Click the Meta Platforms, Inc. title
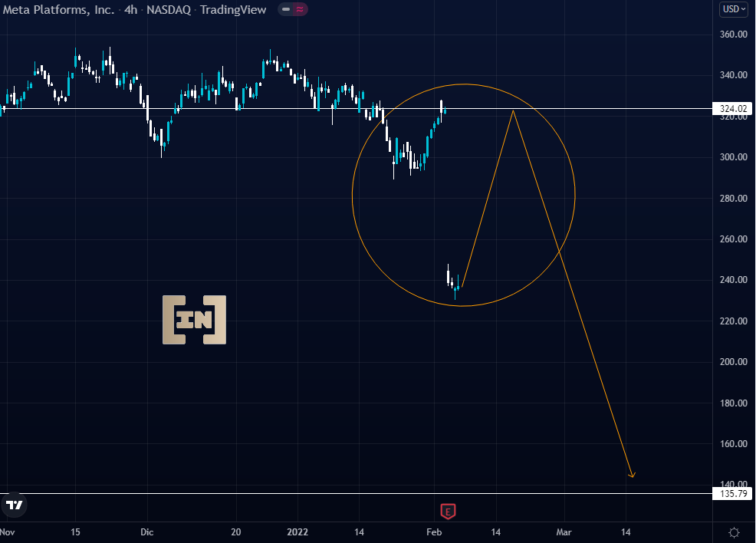 coord(59,10)
